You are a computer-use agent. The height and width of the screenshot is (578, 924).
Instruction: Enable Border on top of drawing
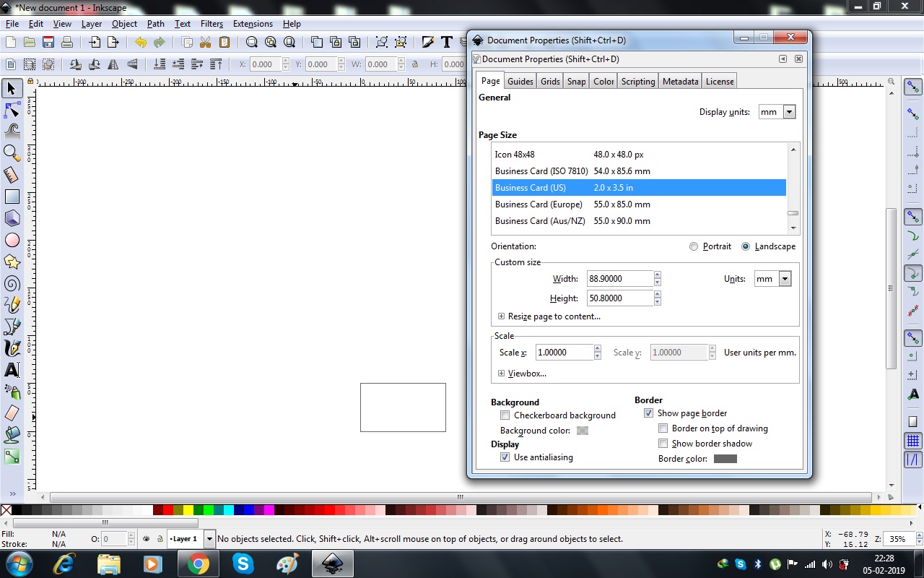tap(663, 428)
